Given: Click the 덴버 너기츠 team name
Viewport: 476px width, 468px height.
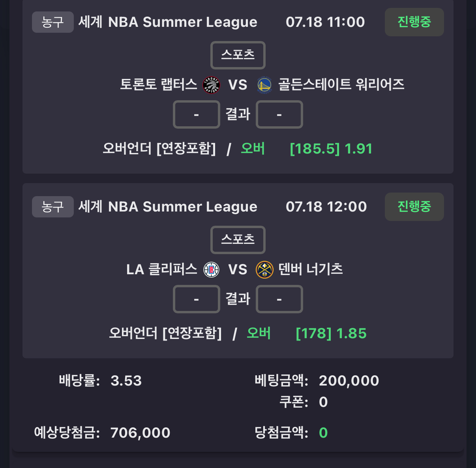Looking at the screenshot, I should click(311, 270).
